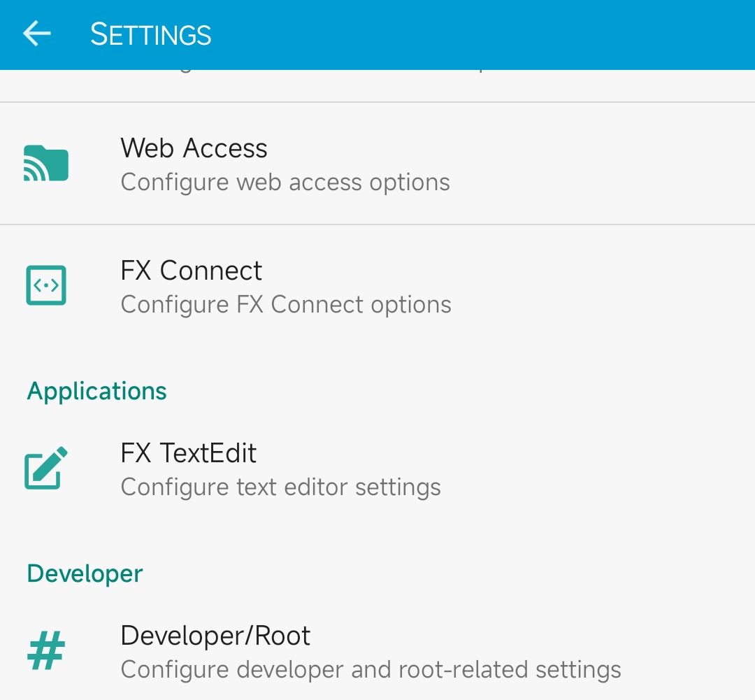Click the Developer section header

(85, 573)
